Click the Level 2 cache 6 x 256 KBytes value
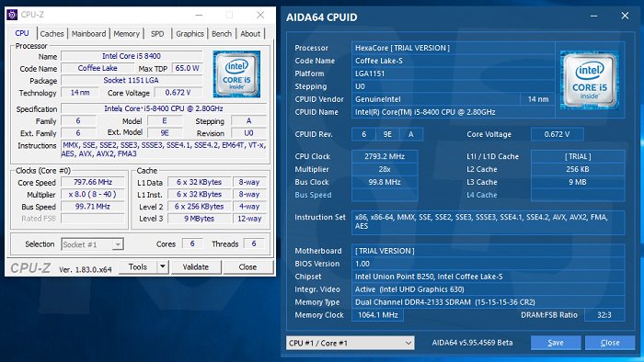Viewport: 644px width, 362px height. tap(200, 206)
